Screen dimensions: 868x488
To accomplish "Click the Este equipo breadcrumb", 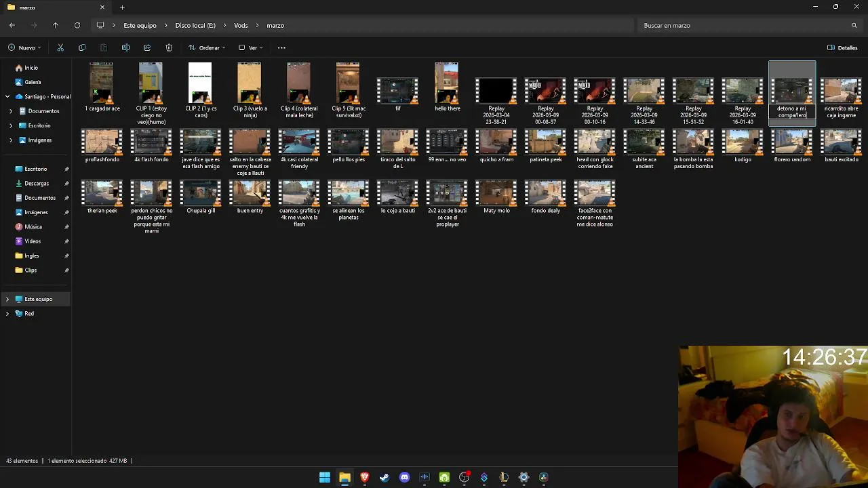I will 140,25.
